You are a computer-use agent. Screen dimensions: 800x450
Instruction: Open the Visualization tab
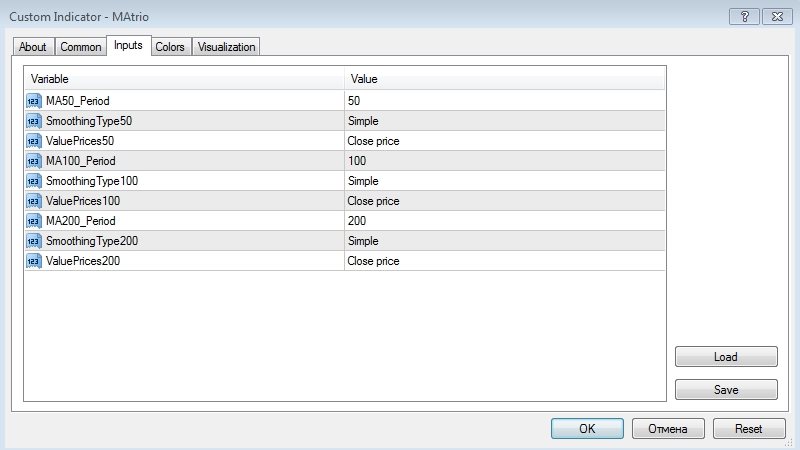[226, 47]
